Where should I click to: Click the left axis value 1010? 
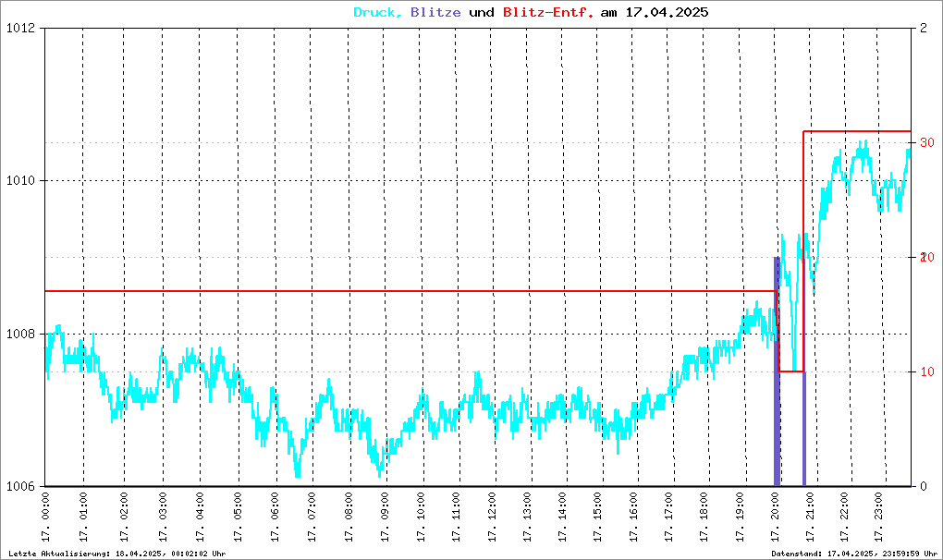tap(20, 181)
